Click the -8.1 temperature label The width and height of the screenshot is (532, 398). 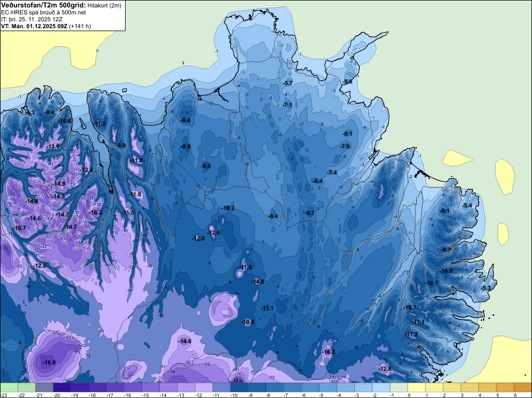point(347,134)
